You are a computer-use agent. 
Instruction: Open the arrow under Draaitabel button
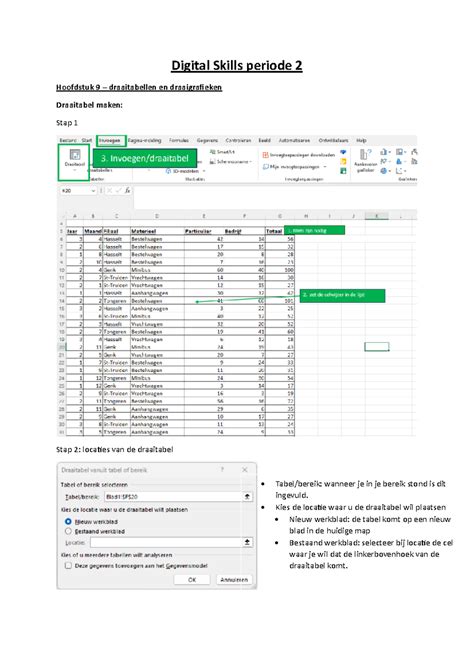pos(75,170)
